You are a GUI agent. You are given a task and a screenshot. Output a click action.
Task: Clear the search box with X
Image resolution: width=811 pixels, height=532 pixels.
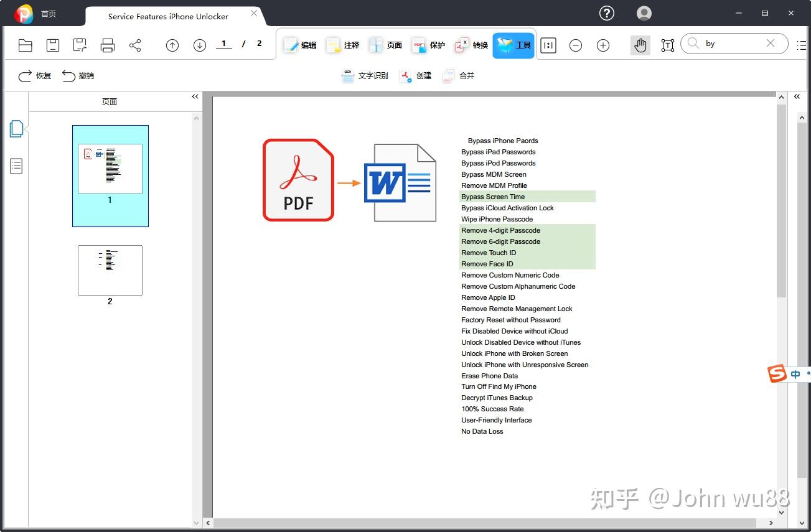771,43
